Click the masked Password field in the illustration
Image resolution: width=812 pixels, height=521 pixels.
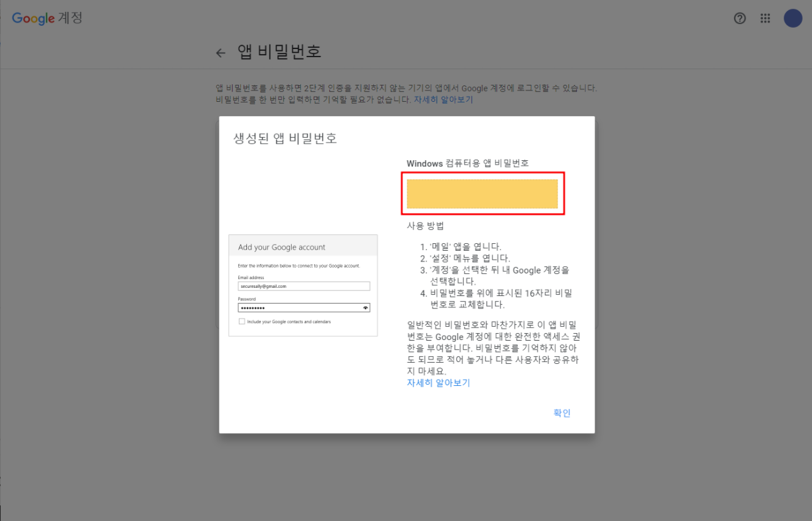(x=304, y=308)
